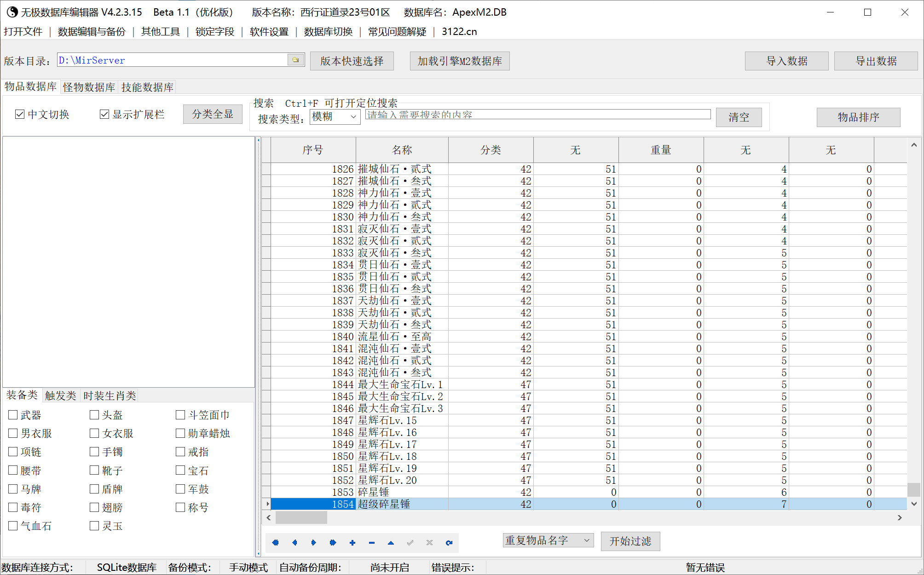Viewport: 924px width, 575px height.
Task: Focus the search content input field
Action: click(x=538, y=115)
